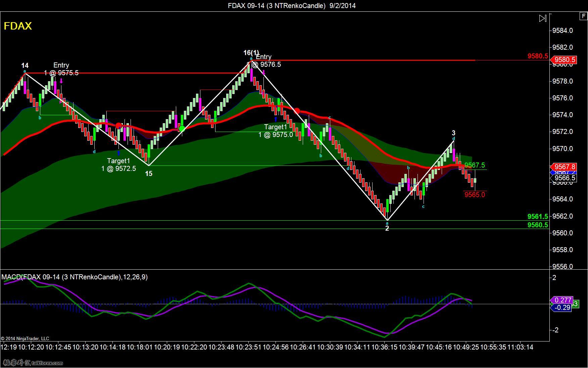Click the 10:14:18 time axis label
Viewport: 588px width, 368px height.
coord(112,347)
